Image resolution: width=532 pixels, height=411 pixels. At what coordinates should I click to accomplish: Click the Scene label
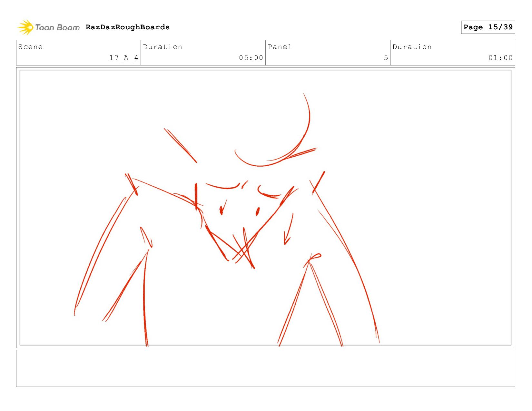[x=30, y=47]
